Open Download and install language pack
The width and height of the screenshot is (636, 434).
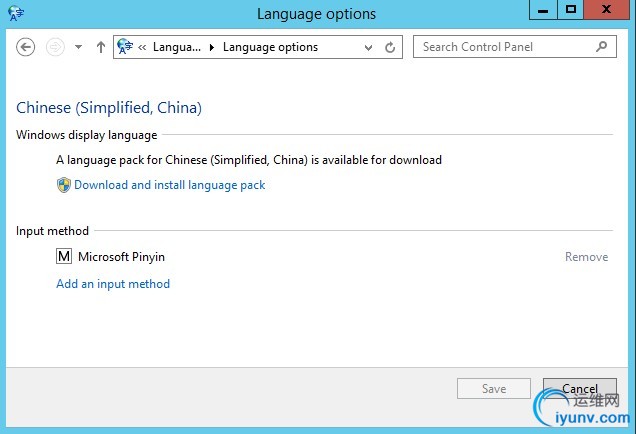pos(169,185)
